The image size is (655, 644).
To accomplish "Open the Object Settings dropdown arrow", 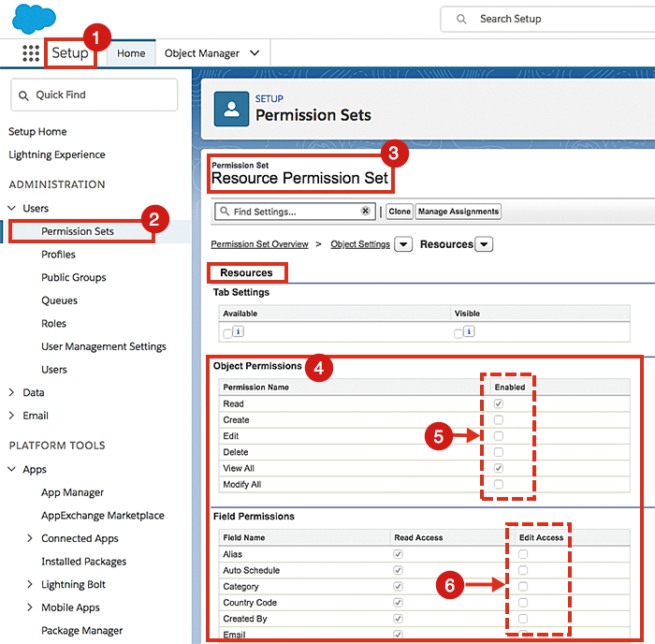I will (403, 244).
